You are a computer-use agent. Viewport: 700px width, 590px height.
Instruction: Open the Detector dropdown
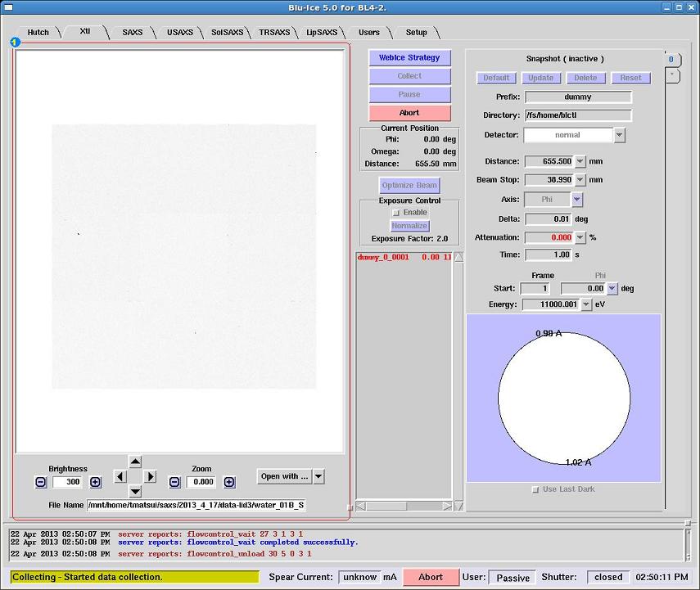(619, 135)
